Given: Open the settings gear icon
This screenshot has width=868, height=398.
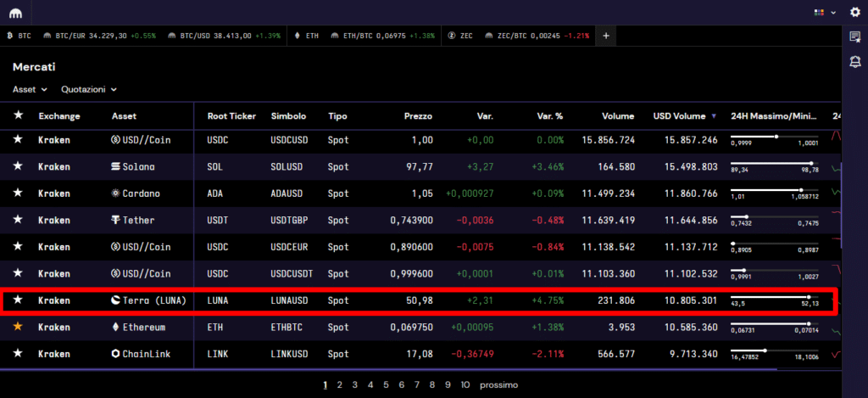Looking at the screenshot, I should pos(855,12).
